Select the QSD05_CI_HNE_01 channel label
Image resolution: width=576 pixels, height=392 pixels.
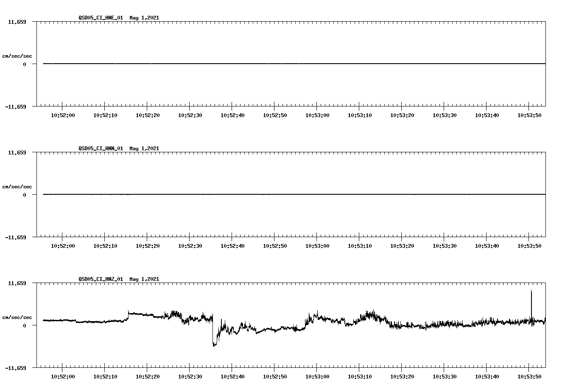click(101, 18)
